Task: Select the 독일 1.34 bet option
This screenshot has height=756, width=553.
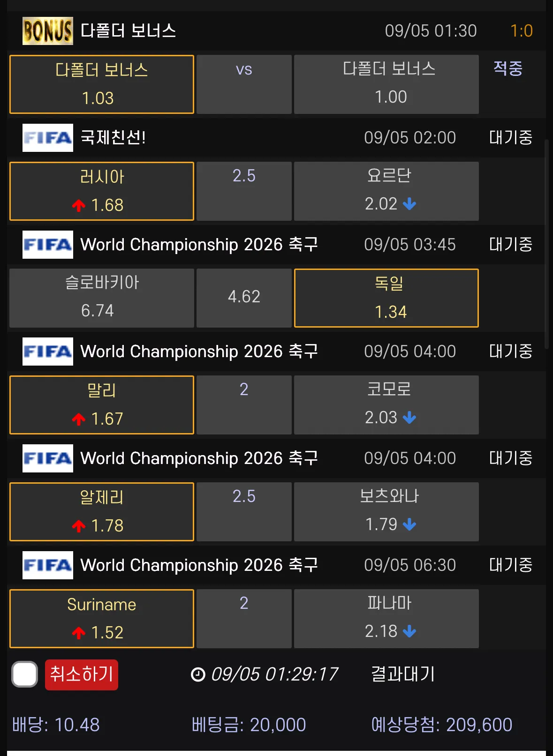Action: click(x=386, y=298)
